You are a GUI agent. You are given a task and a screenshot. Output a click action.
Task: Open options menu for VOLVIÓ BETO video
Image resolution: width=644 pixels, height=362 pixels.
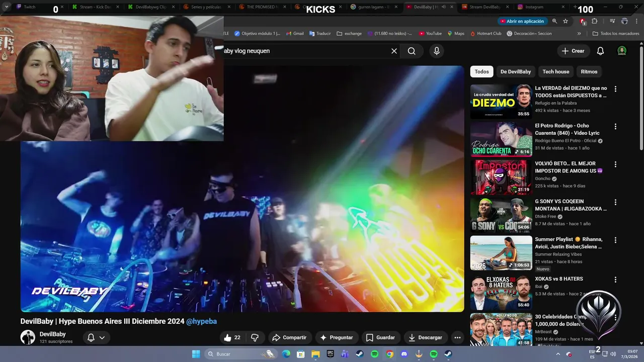click(x=615, y=164)
